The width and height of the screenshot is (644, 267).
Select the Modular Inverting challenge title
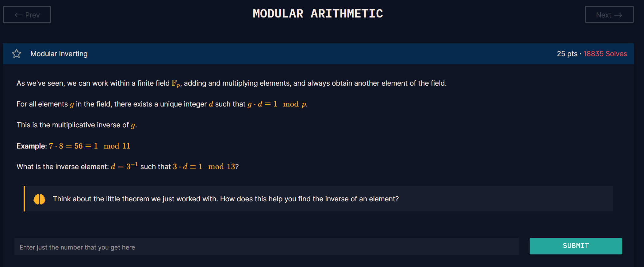tap(59, 54)
